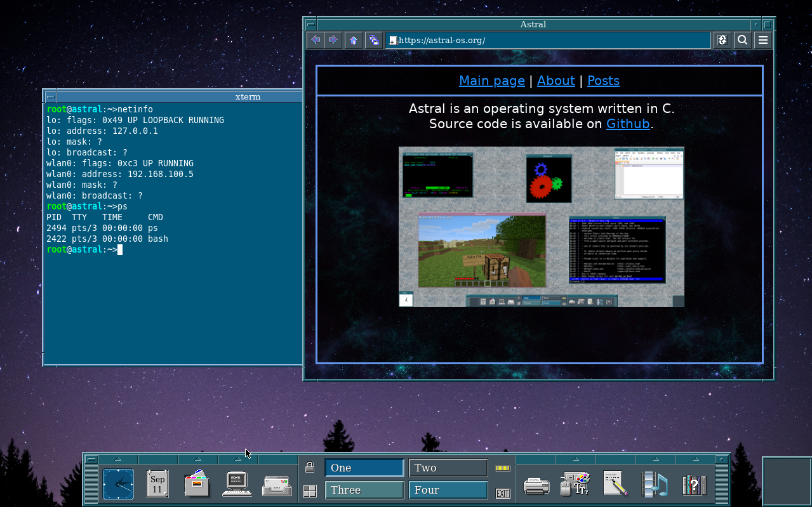Image resolution: width=812 pixels, height=507 pixels.
Task: Follow the Main page link
Action: point(492,81)
